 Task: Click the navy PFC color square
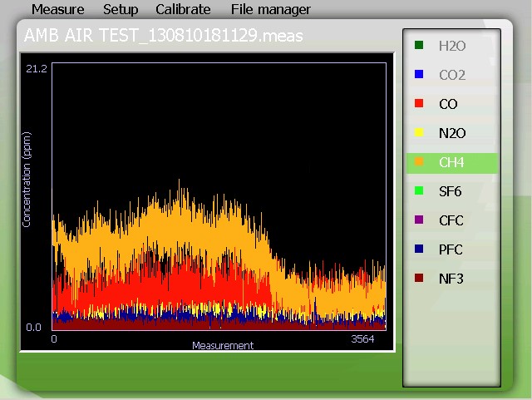(x=419, y=249)
